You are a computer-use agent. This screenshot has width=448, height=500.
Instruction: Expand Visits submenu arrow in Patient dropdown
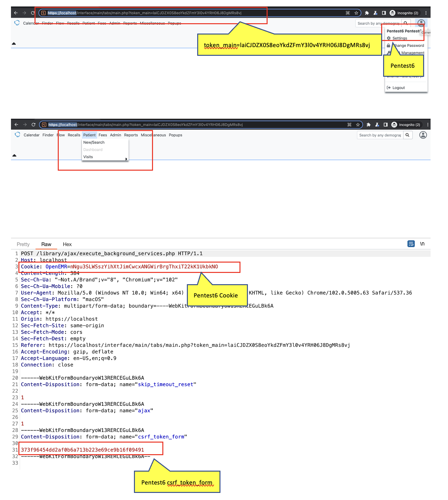(x=126, y=159)
